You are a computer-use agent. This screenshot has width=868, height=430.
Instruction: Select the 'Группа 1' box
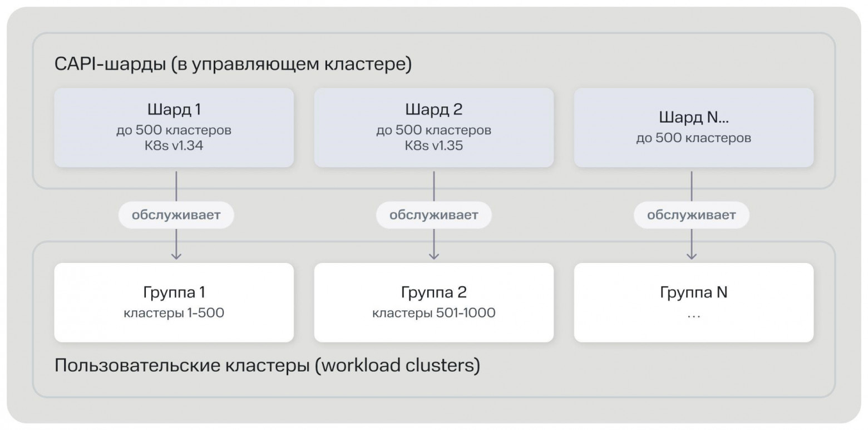174,302
